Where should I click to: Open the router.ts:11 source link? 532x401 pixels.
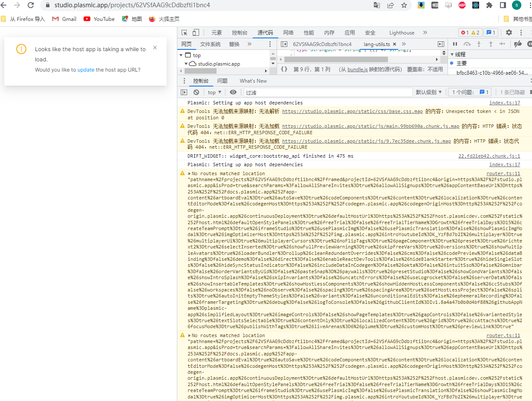(x=503, y=173)
